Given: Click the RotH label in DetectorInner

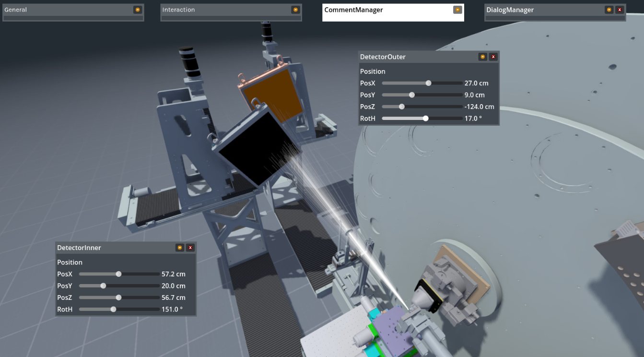Looking at the screenshot, I should [65, 309].
